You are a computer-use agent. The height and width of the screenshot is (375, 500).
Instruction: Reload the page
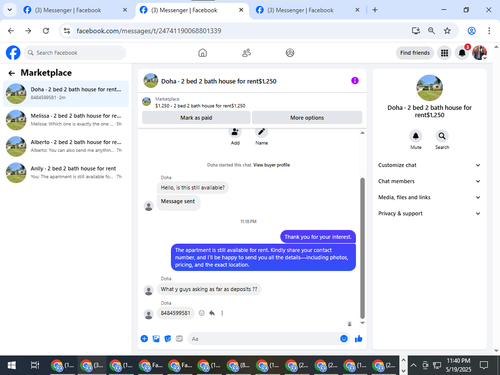coord(46,31)
